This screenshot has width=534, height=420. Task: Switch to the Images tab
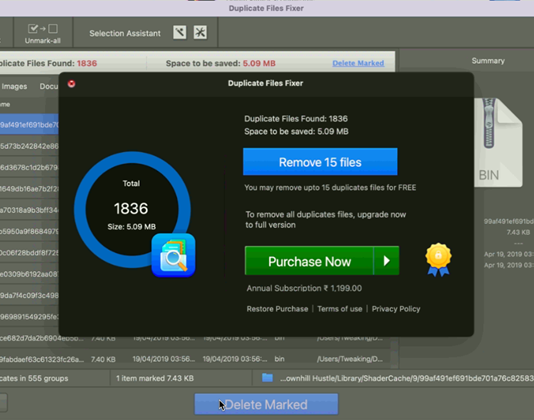point(14,87)
